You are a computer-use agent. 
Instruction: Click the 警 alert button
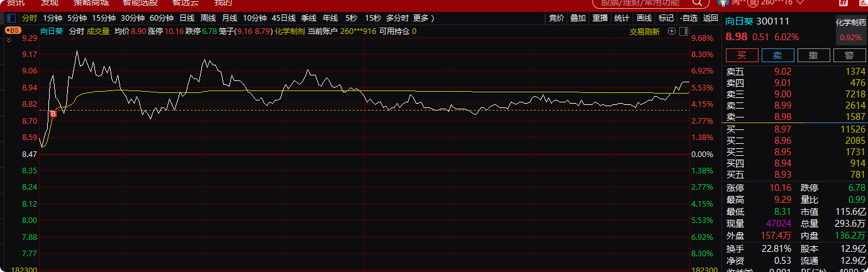(x=849, y=55)
